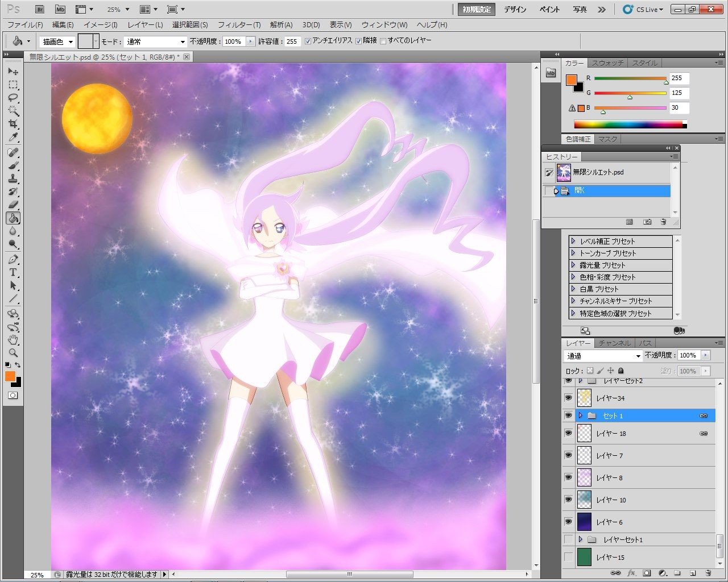Select the Crop tool

pyautogui.click(x=13, y=124)
